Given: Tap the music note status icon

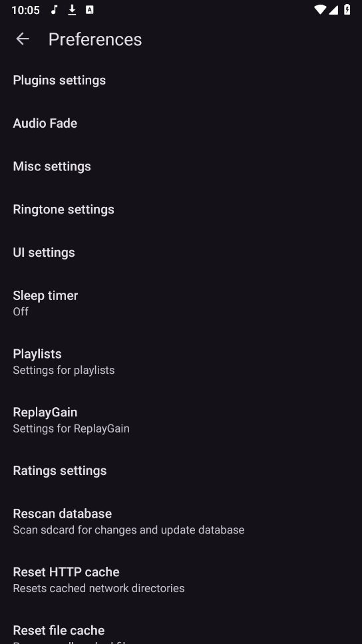Looking at the screenshot, I should tap(54, 10).
